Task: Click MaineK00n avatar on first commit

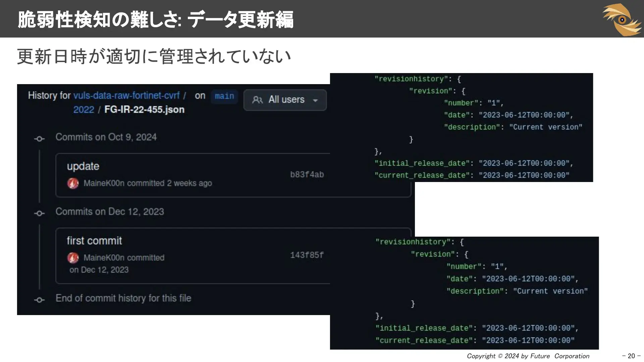Action: point(73,258)
